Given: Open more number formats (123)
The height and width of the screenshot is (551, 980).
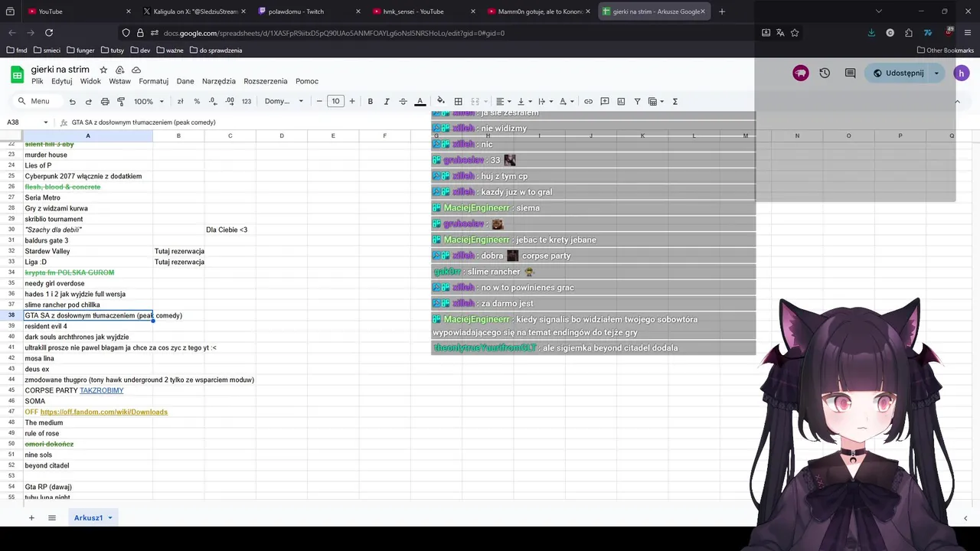Looking at the screenshot, I should pos(247,101).
